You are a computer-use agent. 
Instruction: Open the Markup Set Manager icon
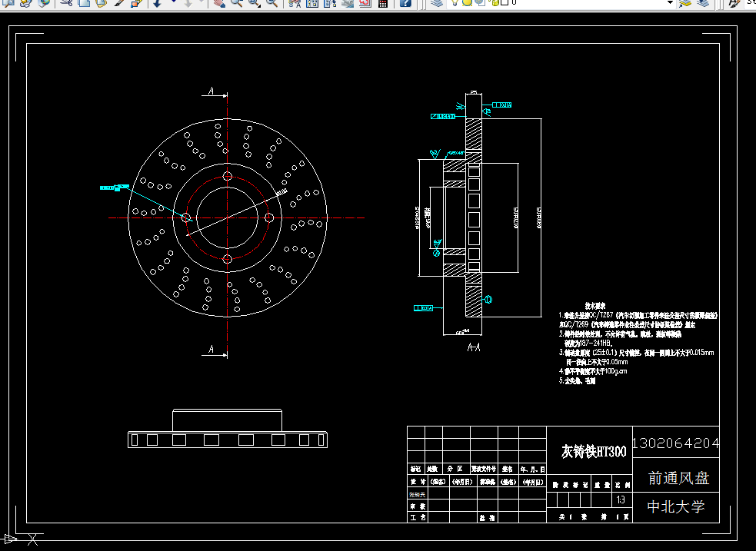(365, 2)
